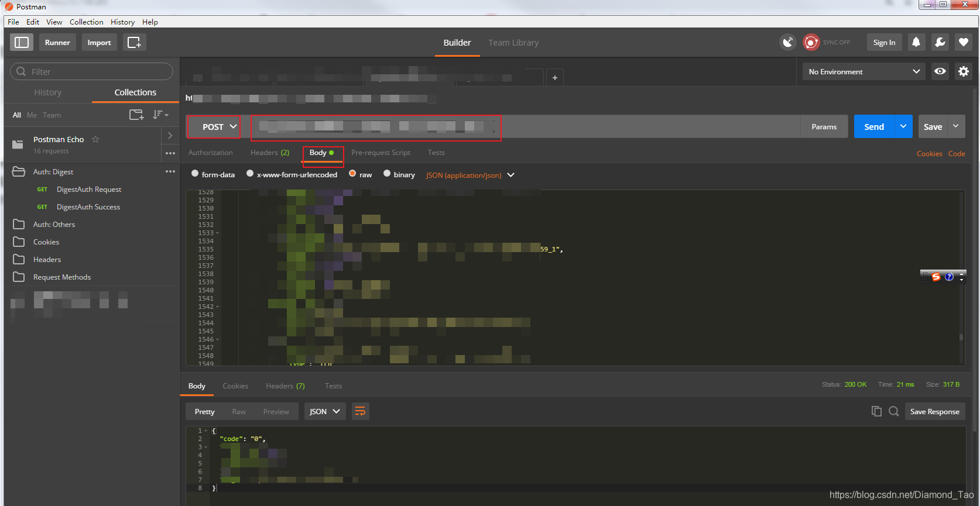Switch to the sidebar History tab
Image resolution: width=980 pixels, height=506 pixels.
point(48,92)
